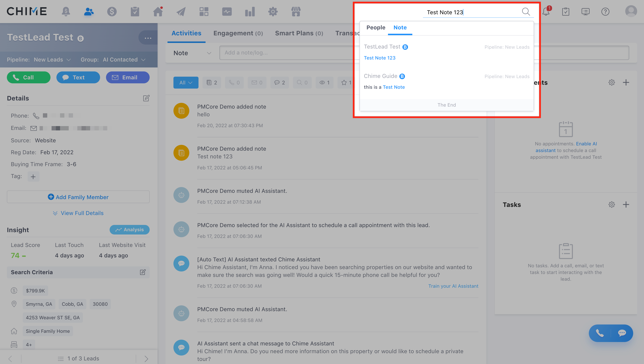Edit Search Criteria with pencil icon
644x364 pixels.
(143, 272)
